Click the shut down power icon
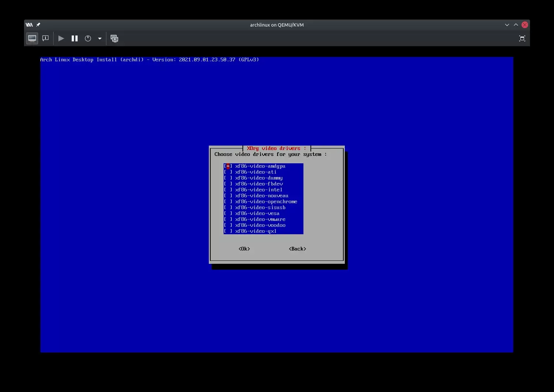Viewport: 554px width, 392px height. pyautogui.click(x=88, y=38)
